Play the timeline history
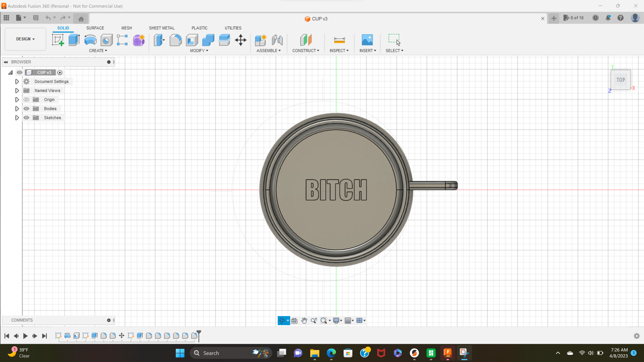644x362 pixels. click(25, 336)
